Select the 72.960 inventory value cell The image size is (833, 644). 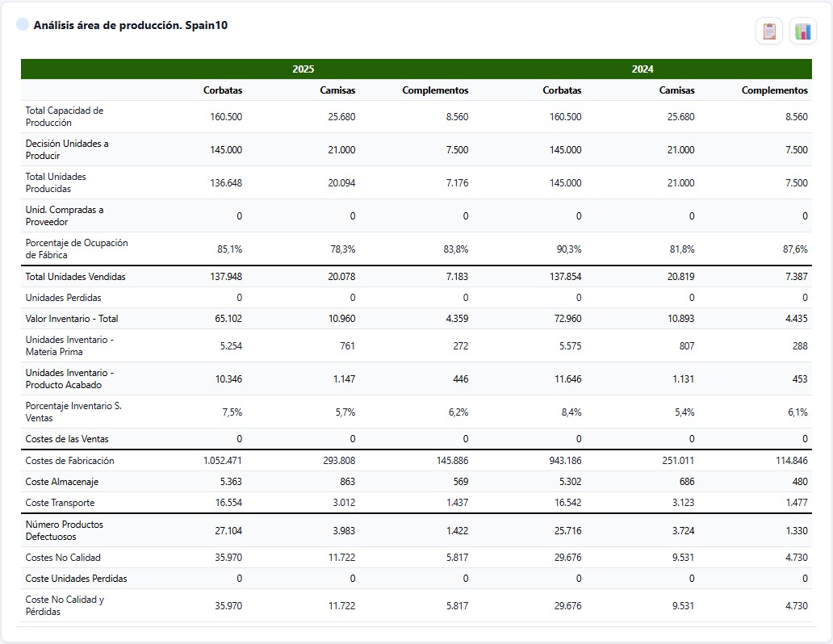[x=567, y=319]
